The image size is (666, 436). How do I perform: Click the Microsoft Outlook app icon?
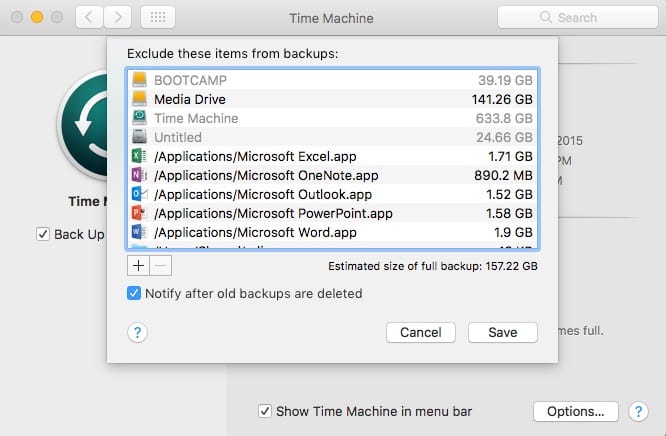click(139, 194)
